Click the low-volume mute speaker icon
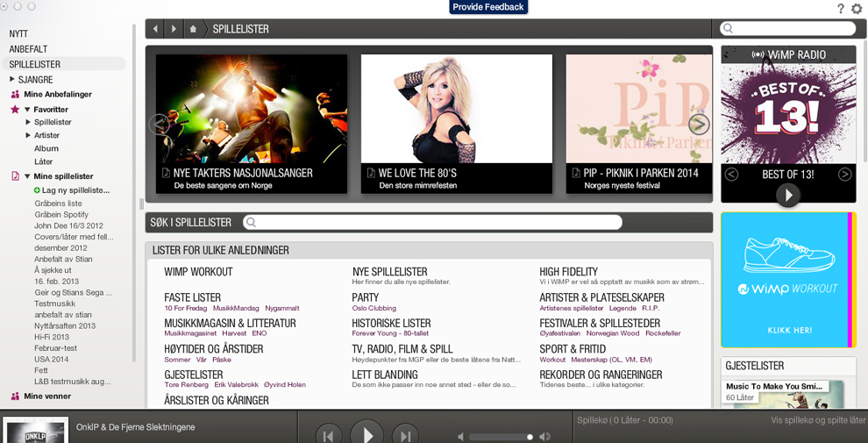 tap(460, 437)
